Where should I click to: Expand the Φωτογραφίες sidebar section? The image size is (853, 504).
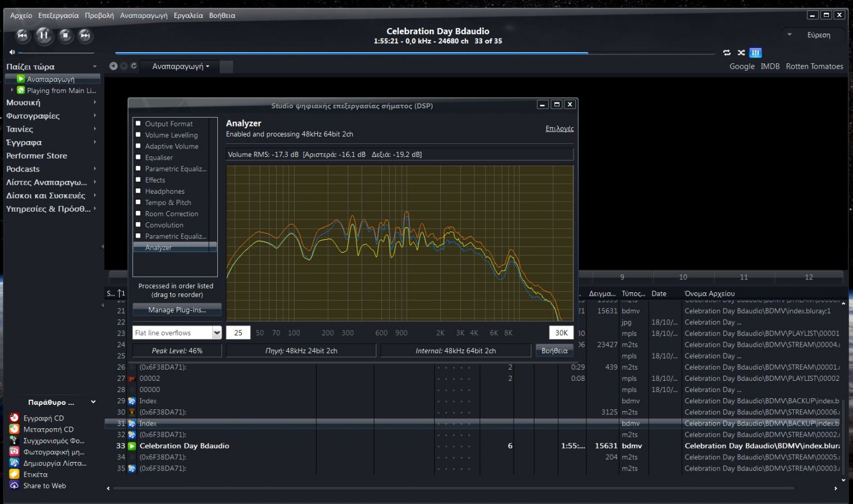(x=95, y=116)
